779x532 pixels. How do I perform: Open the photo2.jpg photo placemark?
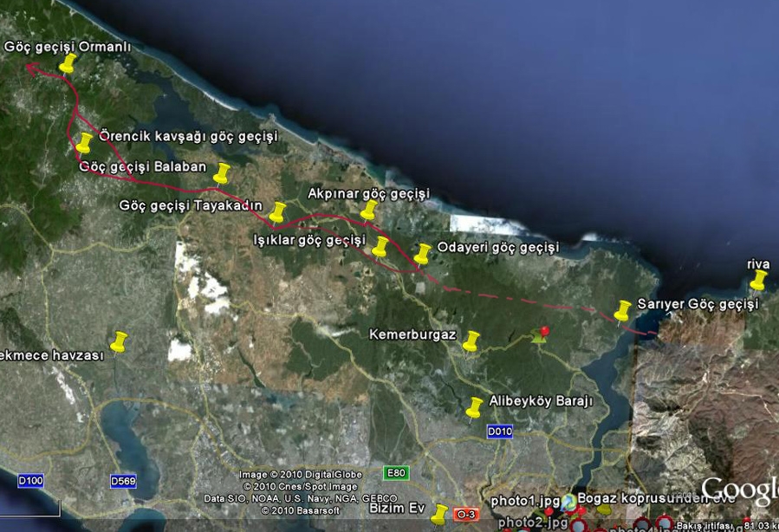tap(532, 522)
